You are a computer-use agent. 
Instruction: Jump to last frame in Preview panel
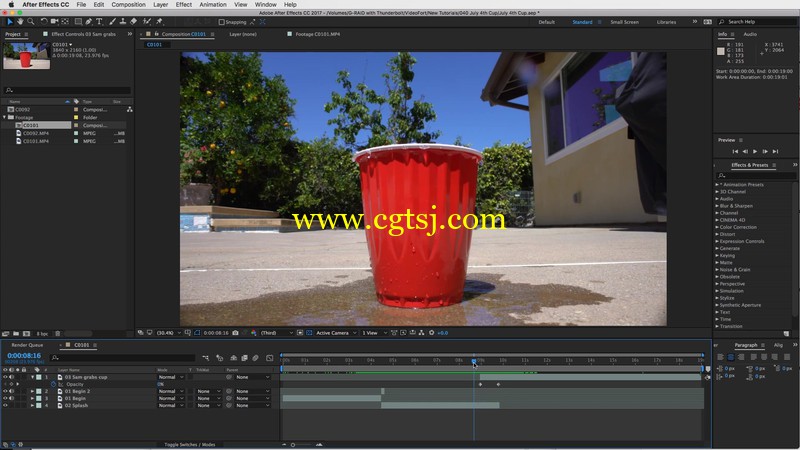coord(776,152)
